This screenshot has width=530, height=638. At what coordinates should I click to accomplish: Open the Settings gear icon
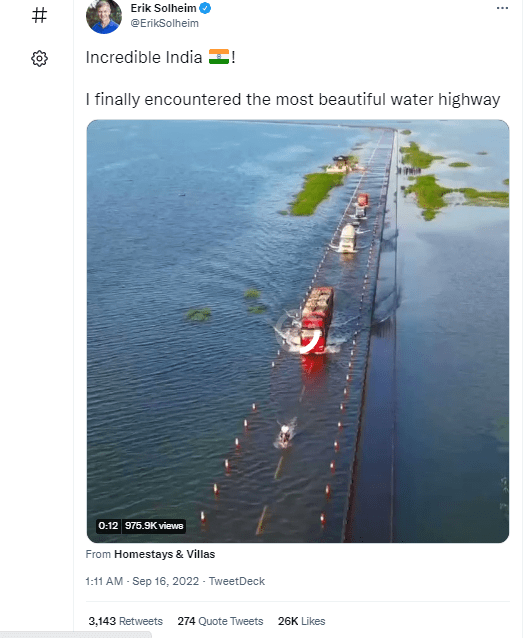(x=39, y=59)
